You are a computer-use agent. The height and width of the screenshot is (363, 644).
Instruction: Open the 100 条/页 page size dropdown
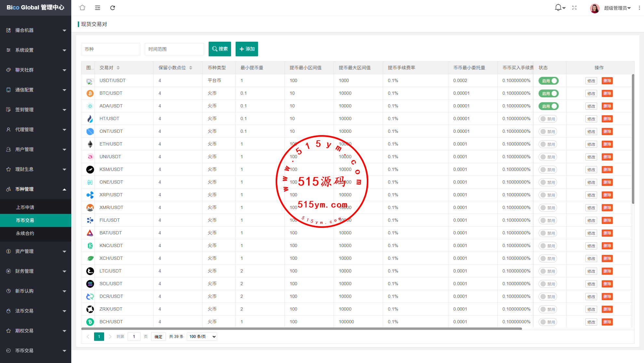(202, 337)
